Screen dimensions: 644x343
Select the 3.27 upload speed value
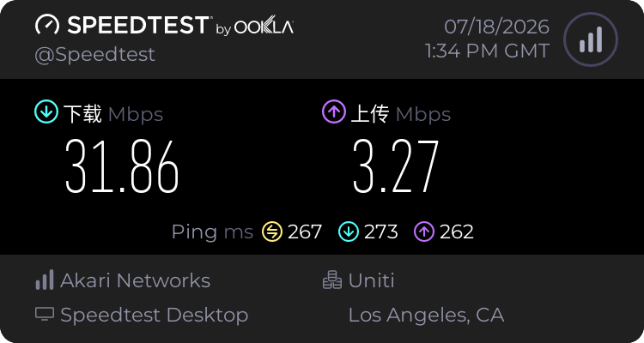pos(396,166)
